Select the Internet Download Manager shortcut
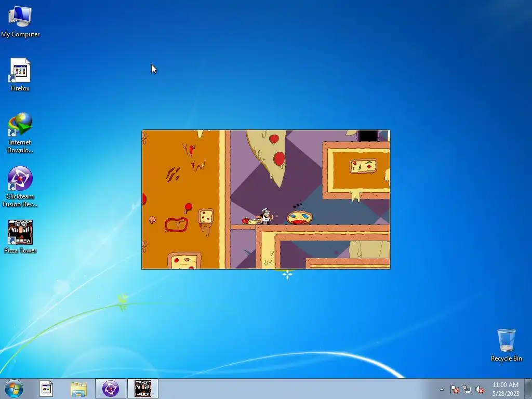 pos(20,133)
